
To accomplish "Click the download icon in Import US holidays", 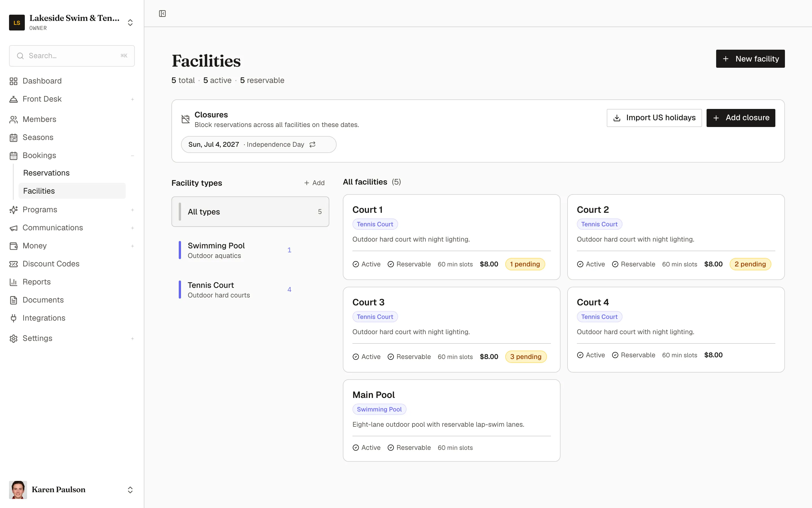I will (617, 118).
